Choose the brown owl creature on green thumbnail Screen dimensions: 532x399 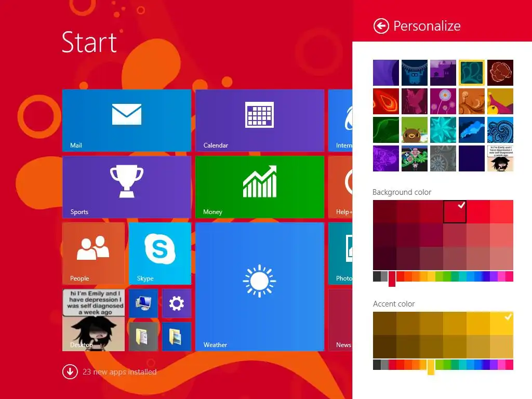pos(414,130)
